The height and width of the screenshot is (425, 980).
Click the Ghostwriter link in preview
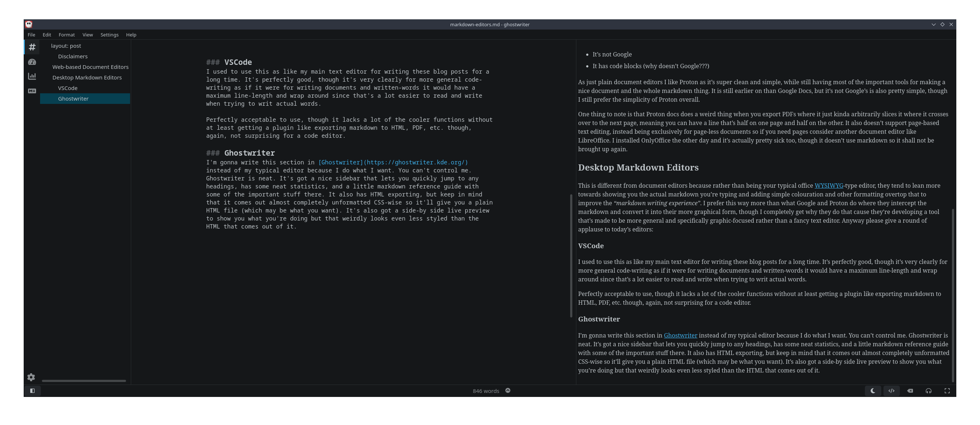pos(680,335)
